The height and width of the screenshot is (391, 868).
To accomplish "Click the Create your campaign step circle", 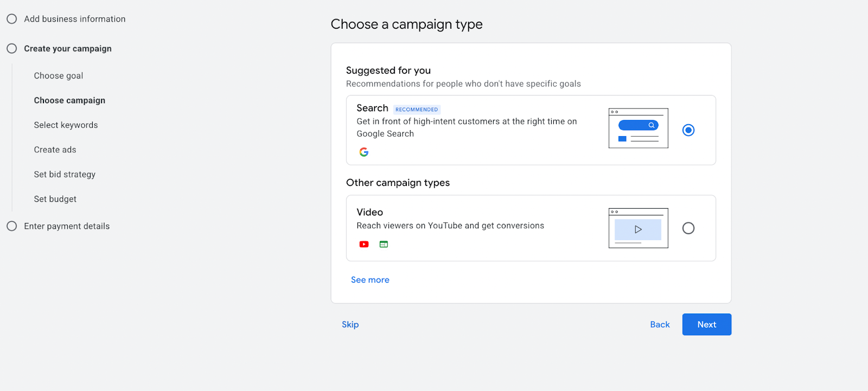I will pyautogui.click(x=12, y=48).
